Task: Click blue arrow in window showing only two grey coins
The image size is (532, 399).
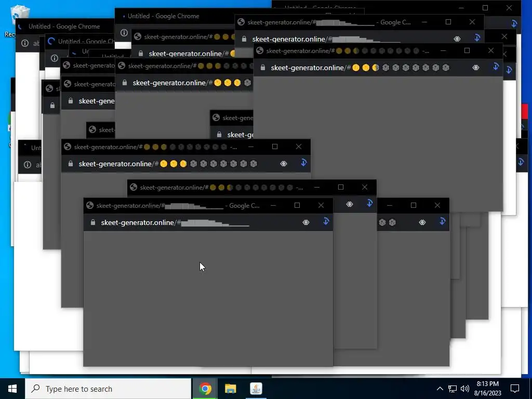Action: point(442,221)
